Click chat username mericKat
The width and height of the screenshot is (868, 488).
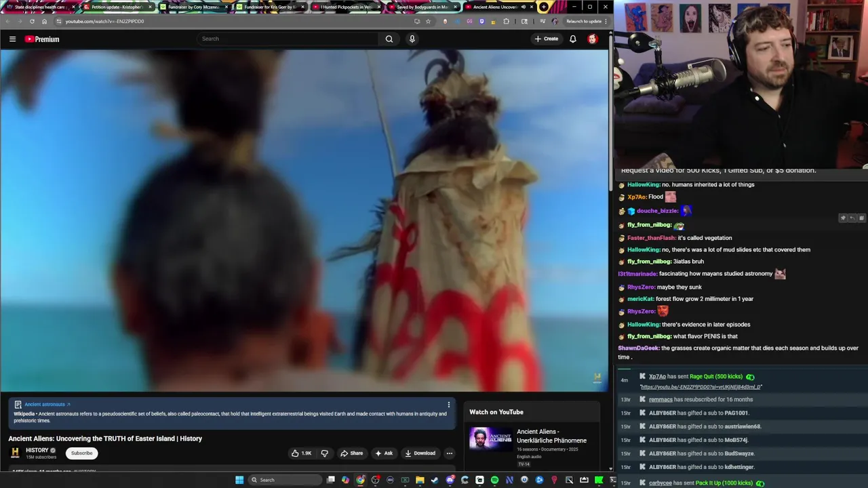click(639, 299)
